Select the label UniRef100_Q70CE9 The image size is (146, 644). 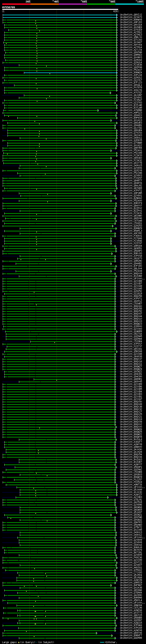(131, 30)
